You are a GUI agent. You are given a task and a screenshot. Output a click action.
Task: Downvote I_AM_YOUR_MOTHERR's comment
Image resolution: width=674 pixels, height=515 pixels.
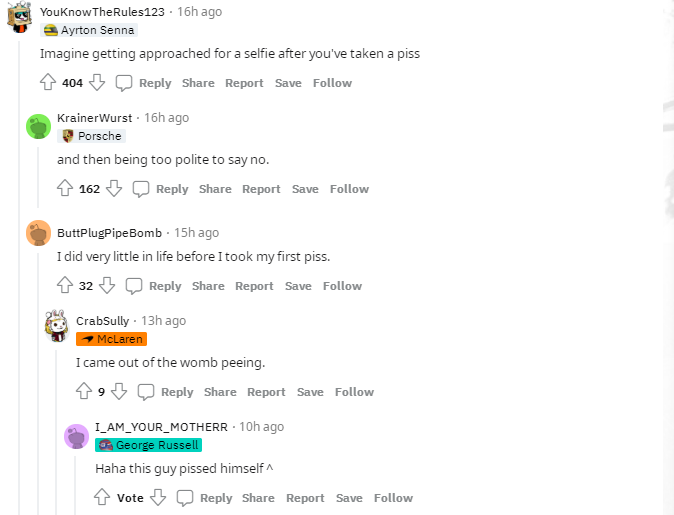pos(158,498)
